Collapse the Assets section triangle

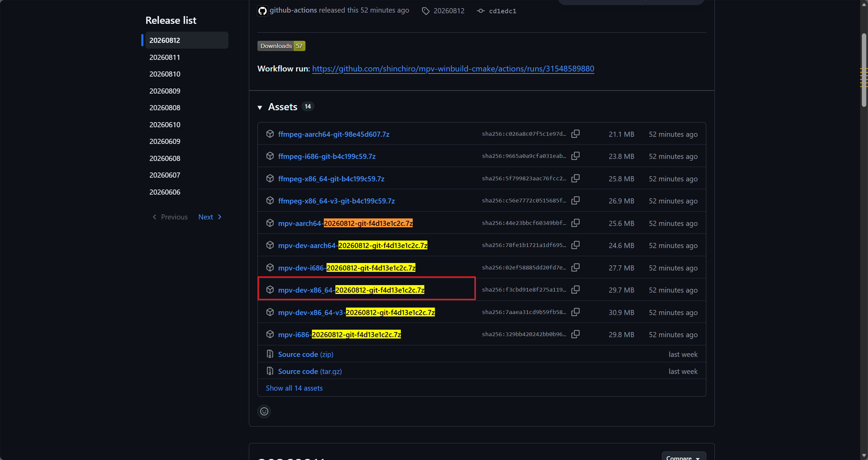[x=260, y=108]
